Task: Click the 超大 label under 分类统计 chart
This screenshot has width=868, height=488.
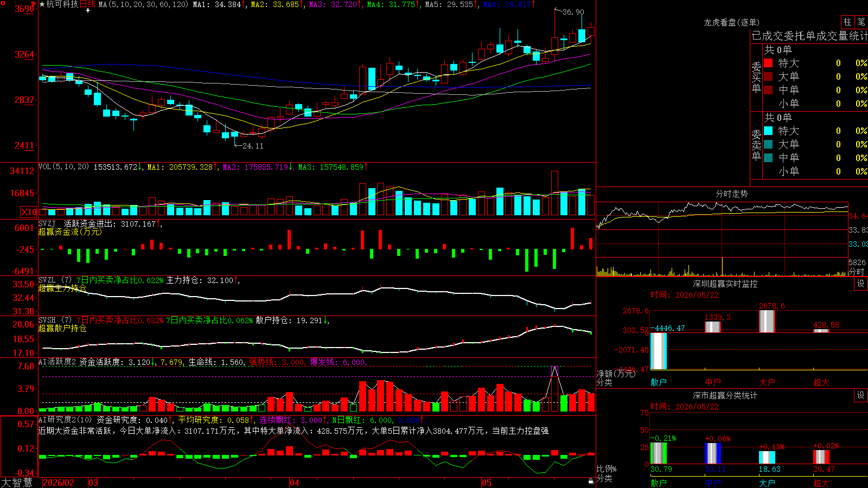Action: [821, 483]
